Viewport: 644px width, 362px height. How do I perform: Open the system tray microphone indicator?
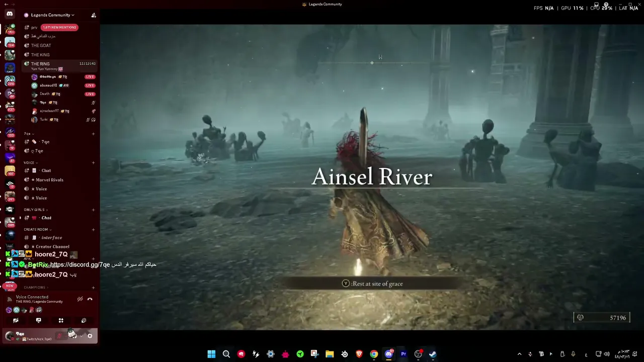coord(573,354)
